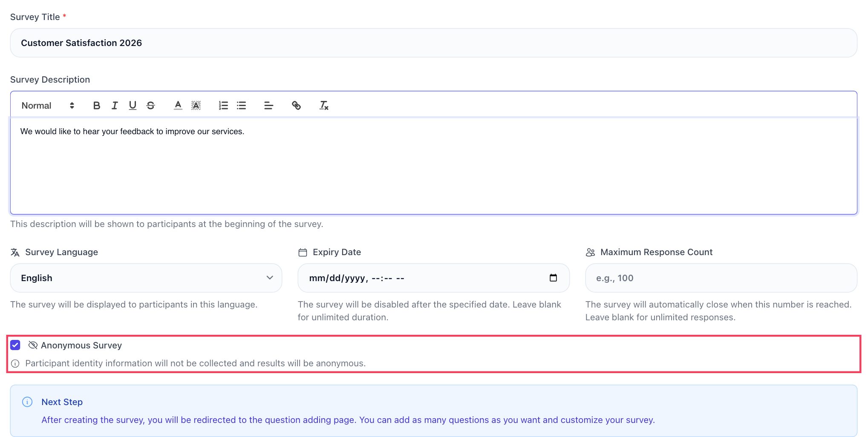The width and height of the screenshot is (868, 437).
Task: Click the calendar icon beside Expiry Date label
Action: tap(303, 253)
